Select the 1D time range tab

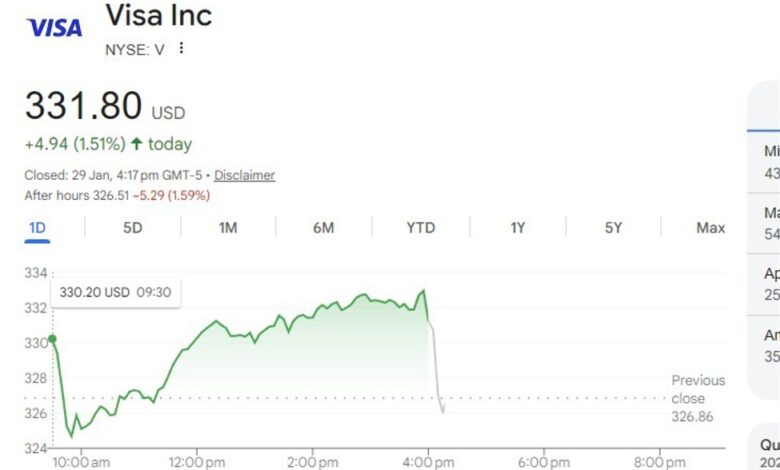point(37,228)
